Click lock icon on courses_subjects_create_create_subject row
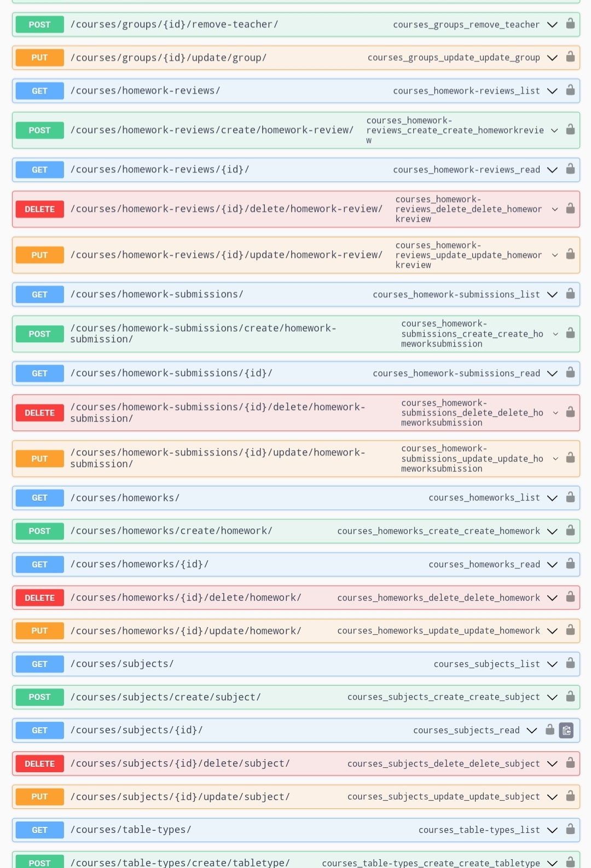The image size is (591, 868). click(x=570, y=697)
